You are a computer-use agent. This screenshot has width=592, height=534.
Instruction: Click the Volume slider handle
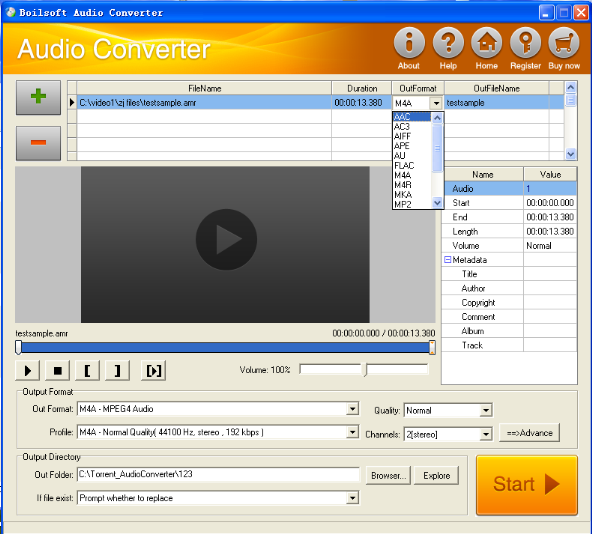click(x=365, y=370)
